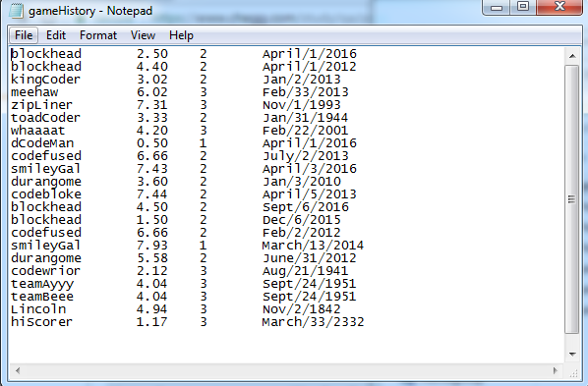The image size is (588, 386).
Task: Close the Notepad window
Action: 559,7
